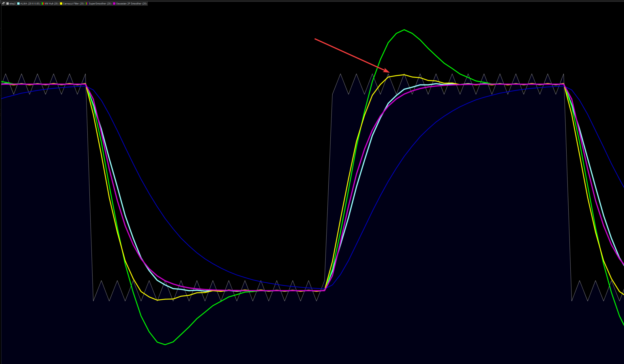Click the cyan ALMA color swatch
The image size is (624, 364).
coord(18,3)
